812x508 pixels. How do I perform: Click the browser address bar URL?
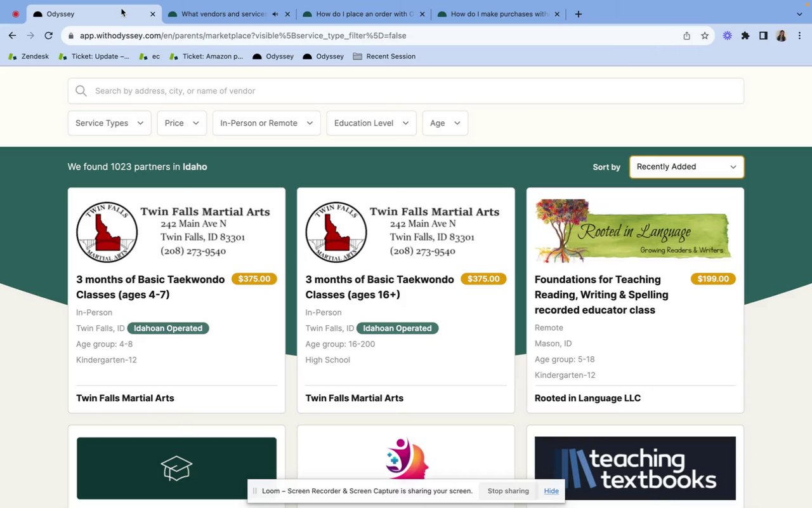(243, 36)
